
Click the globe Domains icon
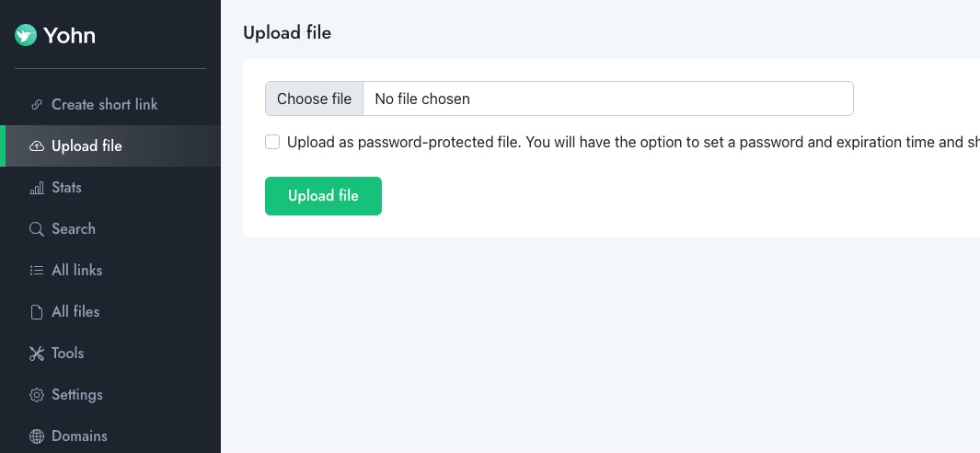37,436
